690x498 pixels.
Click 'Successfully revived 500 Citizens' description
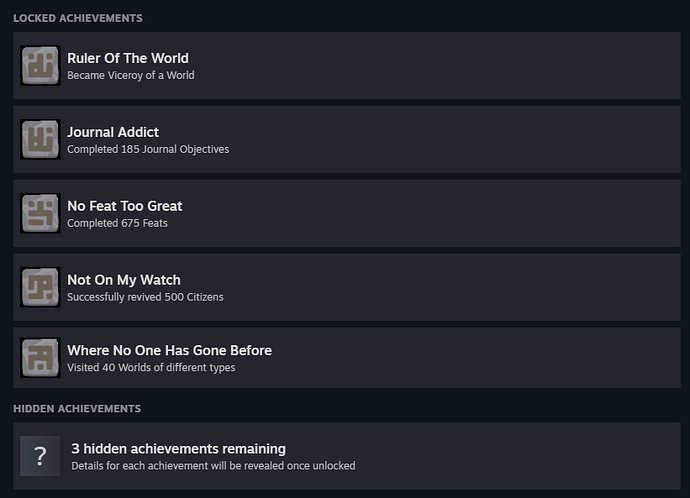pos(145,297)
